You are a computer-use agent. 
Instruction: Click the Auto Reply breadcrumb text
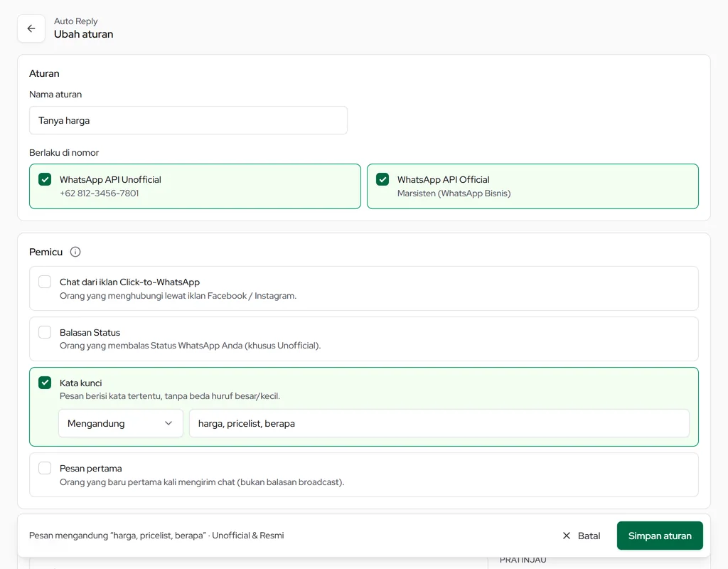tap(75, 21)
